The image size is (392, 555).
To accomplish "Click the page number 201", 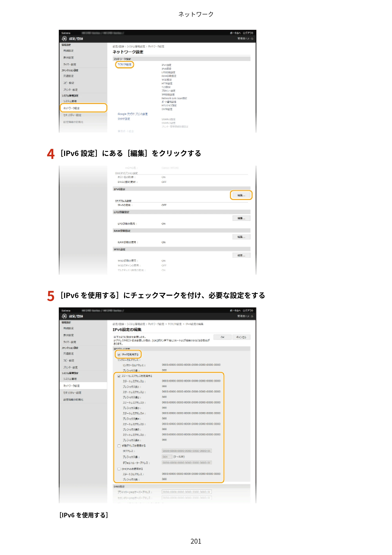I will [196, 541].
